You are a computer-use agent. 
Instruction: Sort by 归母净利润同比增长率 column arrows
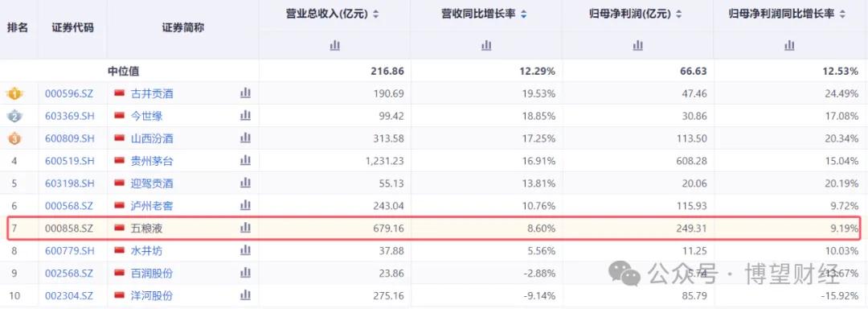point(842,15)
